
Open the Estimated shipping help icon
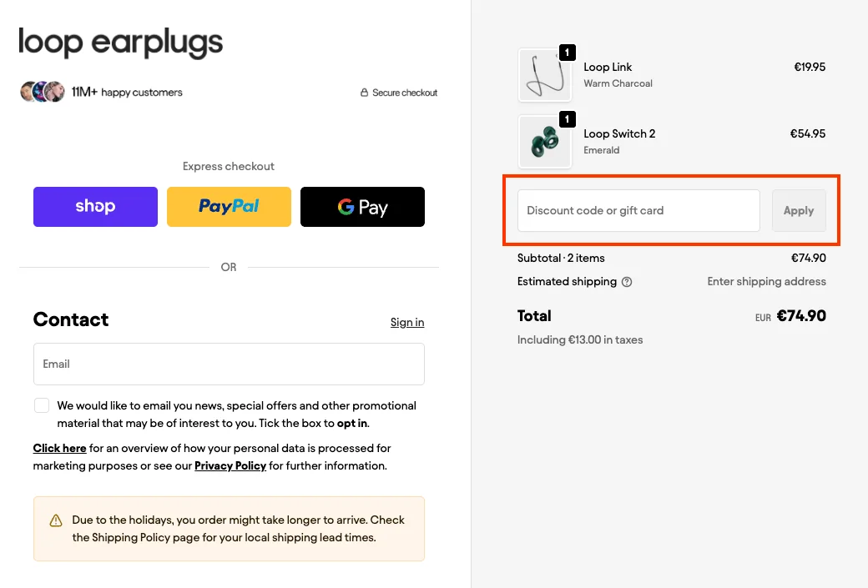point(626,281)
